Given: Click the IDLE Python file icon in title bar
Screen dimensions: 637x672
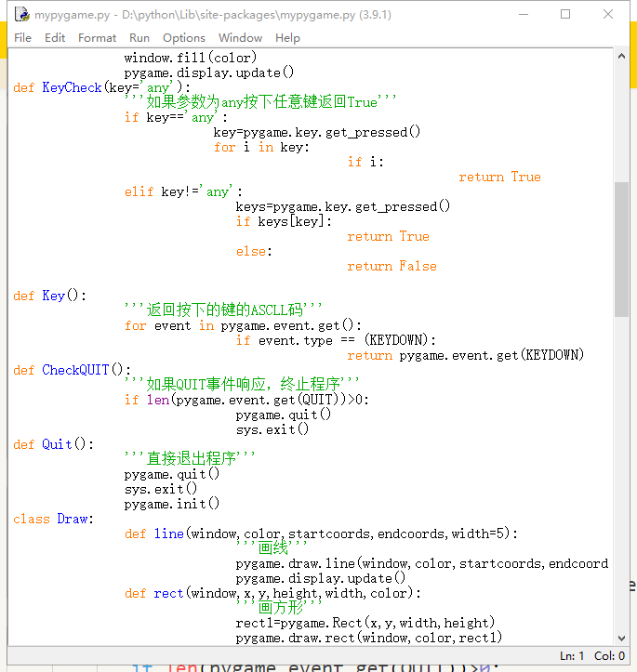Looking at the screenshot, I should 22,14.
